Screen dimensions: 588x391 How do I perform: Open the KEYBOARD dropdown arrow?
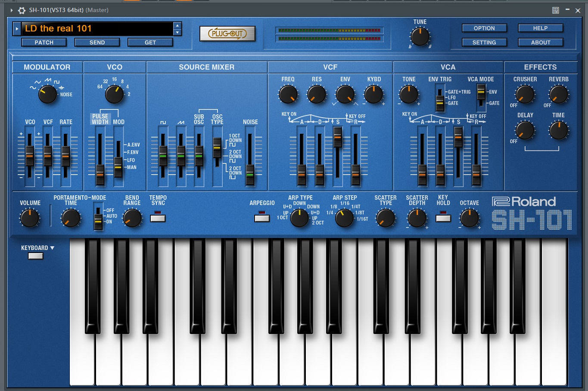click(52, 248)
